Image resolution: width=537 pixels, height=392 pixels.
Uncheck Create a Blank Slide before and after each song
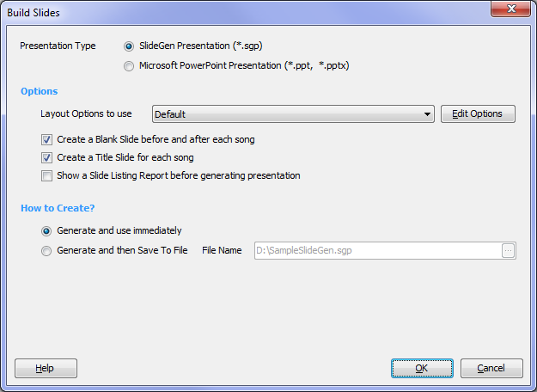click(47, 140)
